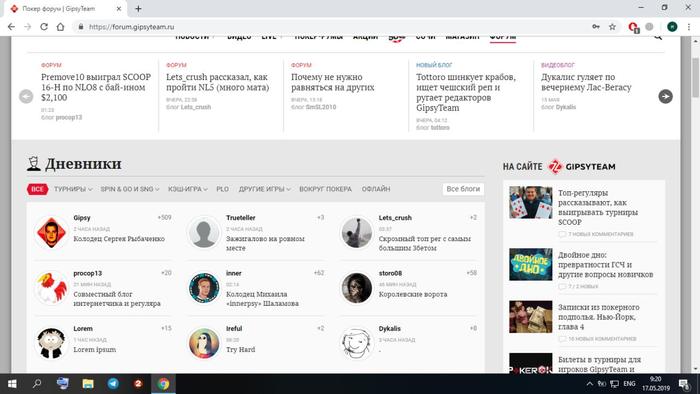This screenshot has width=700, height=394.
Task: Open Telegram from the taskbar
Action: [x=113, y=384]
